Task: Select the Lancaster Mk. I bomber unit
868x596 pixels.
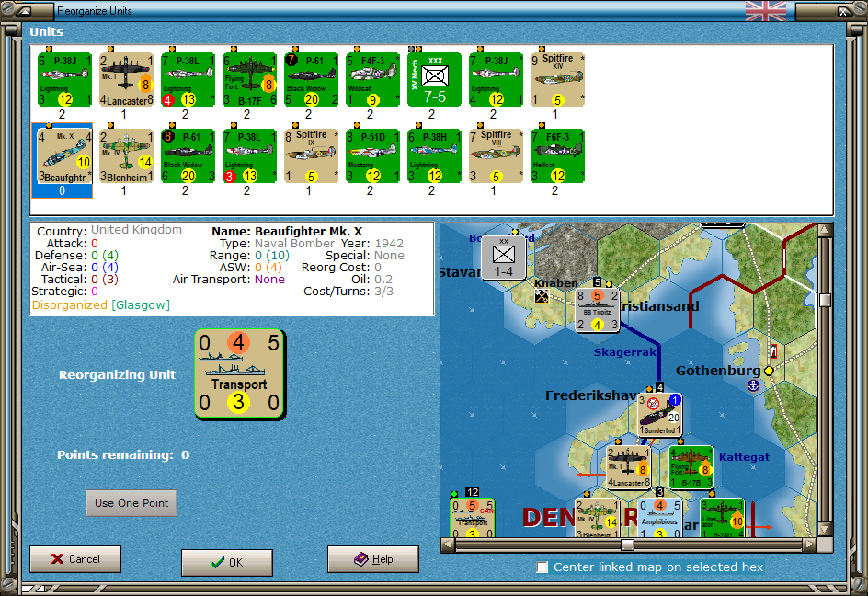Action: pyautogui.click(x=126, y=79)
